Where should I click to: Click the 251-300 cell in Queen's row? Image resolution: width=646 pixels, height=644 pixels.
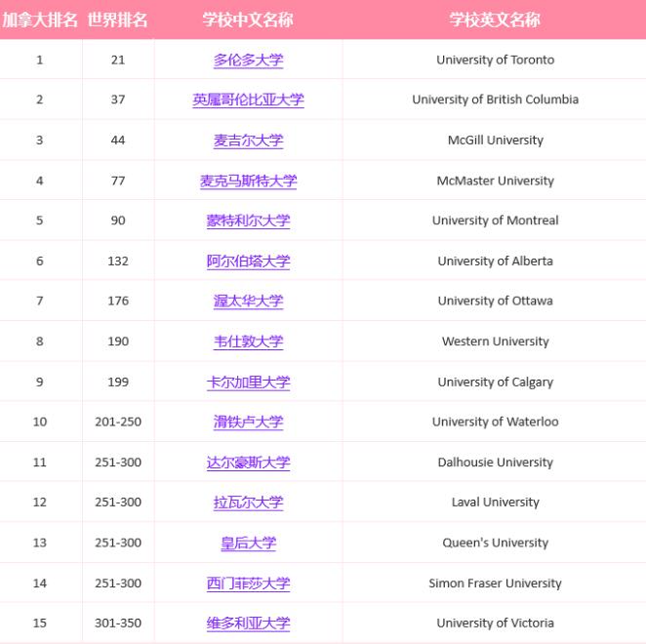118,543
